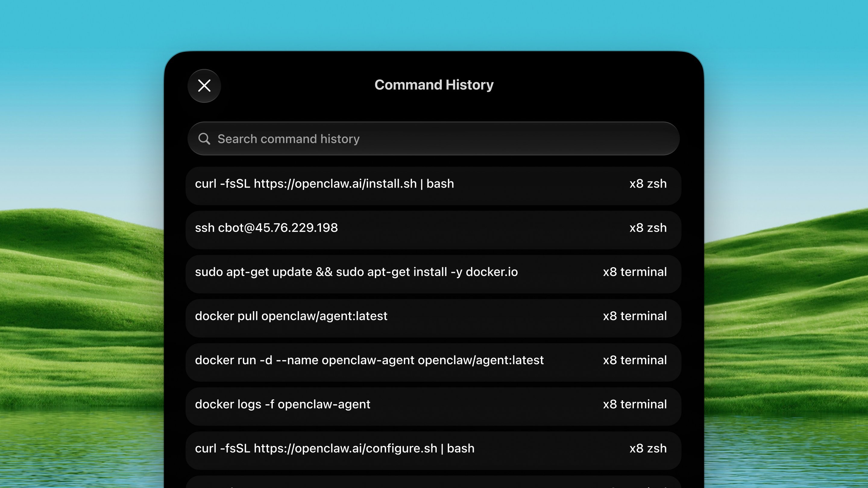This screenshot has height=488, width=868.
Task: Click the magnifier search icon
Action: [204, 139]
